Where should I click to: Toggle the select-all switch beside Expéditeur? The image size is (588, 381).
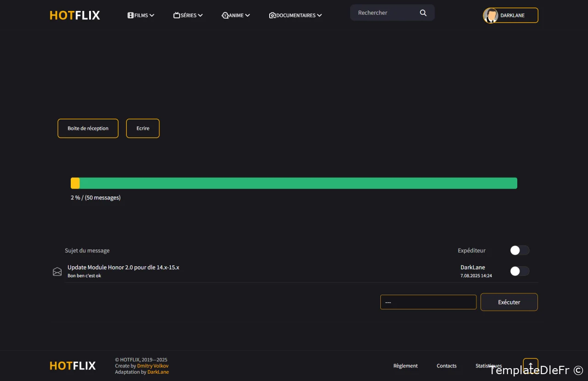520,250
